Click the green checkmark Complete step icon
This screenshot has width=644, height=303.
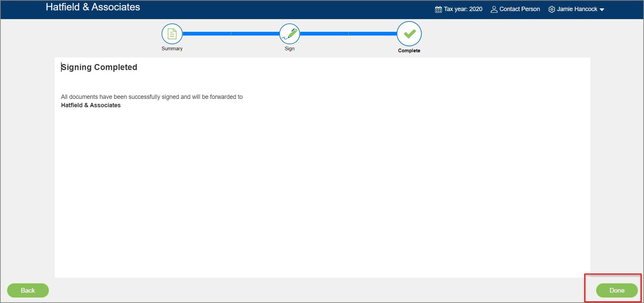coord(409,34)
